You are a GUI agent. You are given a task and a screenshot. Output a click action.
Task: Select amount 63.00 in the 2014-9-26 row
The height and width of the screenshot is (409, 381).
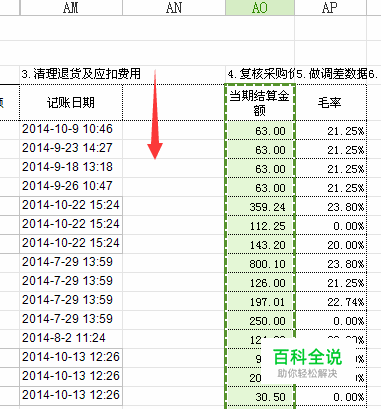pos(260,187)
